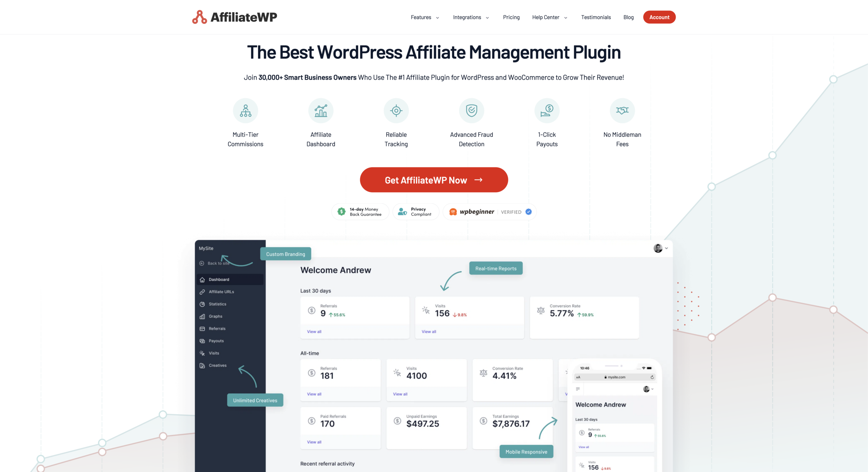Click the Graphs sidebar icon
Screen dimensions: 868x472
coord(202,316)
